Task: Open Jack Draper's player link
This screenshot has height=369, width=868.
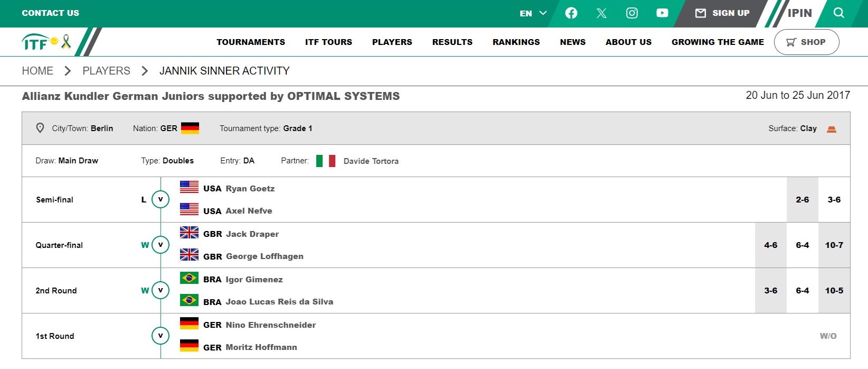Action: tap(252, 234)
